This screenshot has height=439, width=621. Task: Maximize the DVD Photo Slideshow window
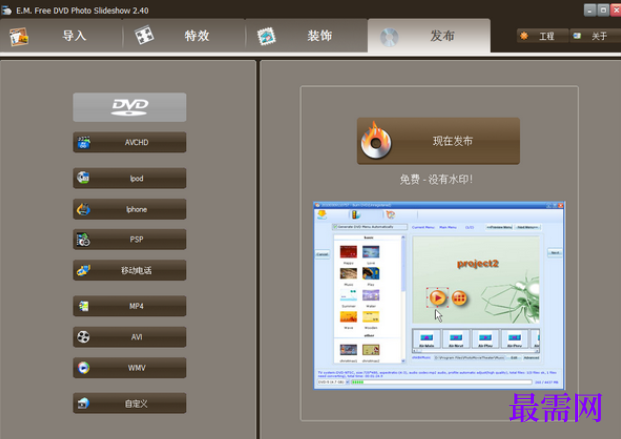(x=603, y=10)
